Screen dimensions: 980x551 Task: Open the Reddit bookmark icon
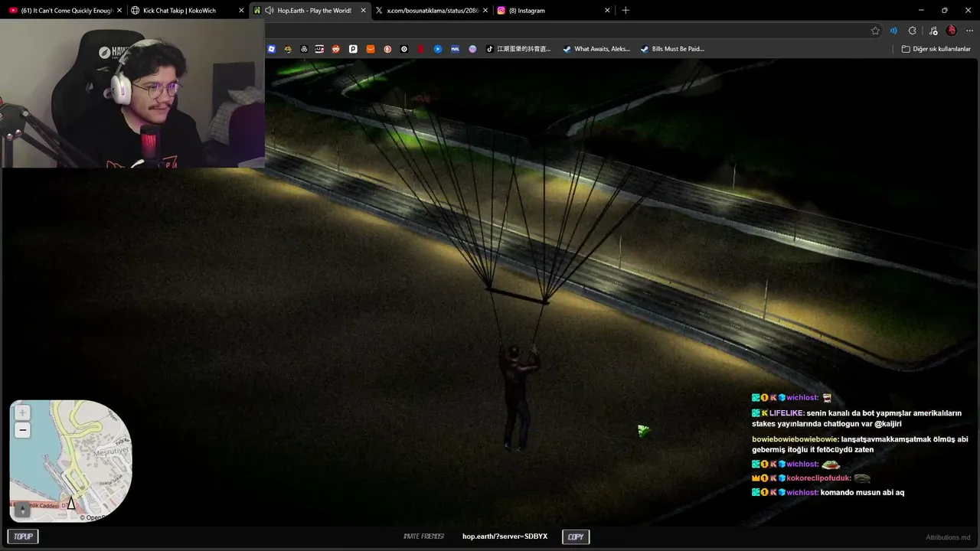pyautogui.click(x=336, y=49)
